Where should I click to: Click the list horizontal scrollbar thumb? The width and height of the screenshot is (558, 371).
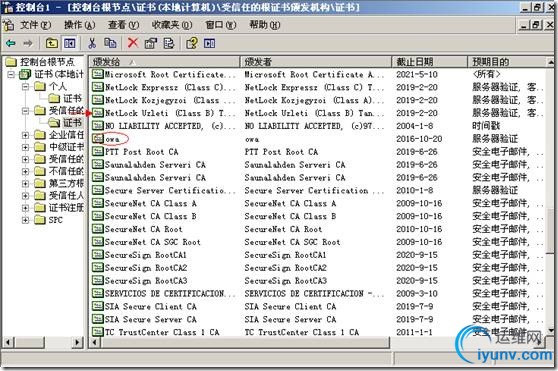246,343
